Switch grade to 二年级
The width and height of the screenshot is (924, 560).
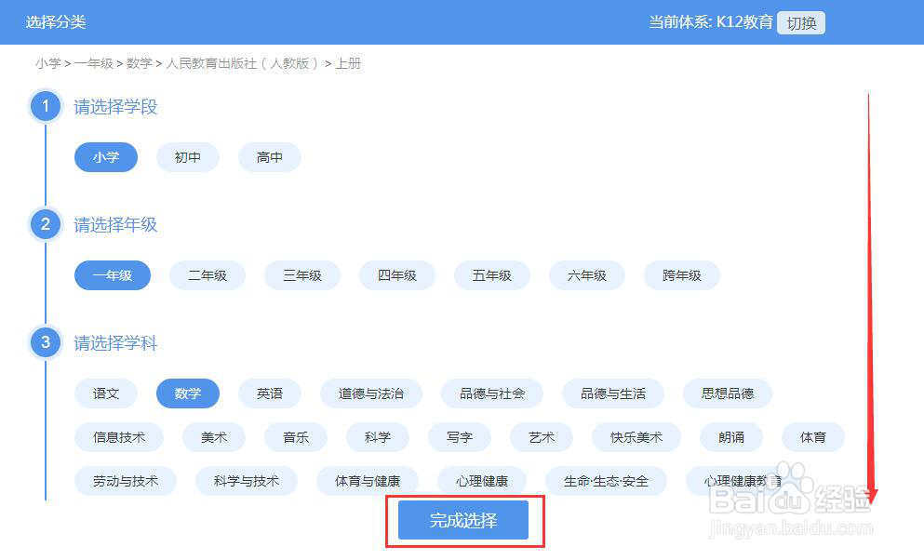coord(208,275)
